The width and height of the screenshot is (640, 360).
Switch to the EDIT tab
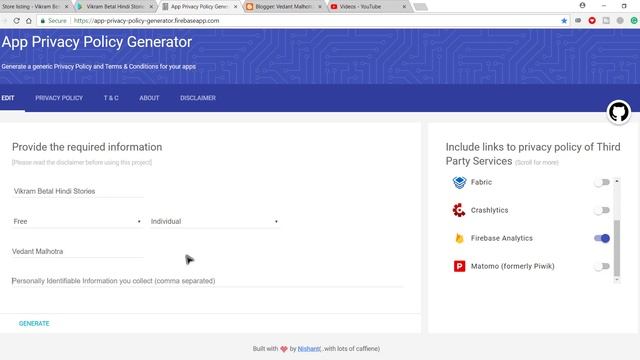[x=8, y=98]
